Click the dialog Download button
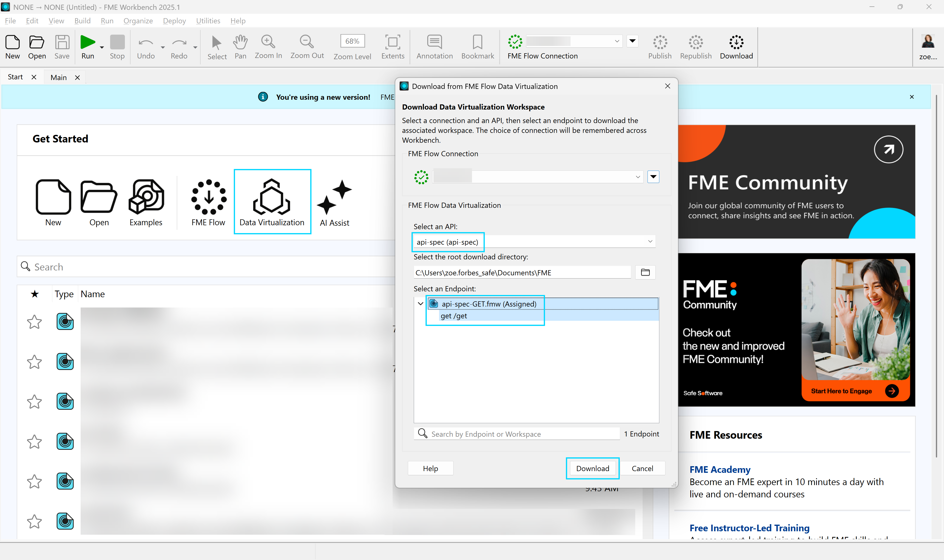 coord(592,468)
